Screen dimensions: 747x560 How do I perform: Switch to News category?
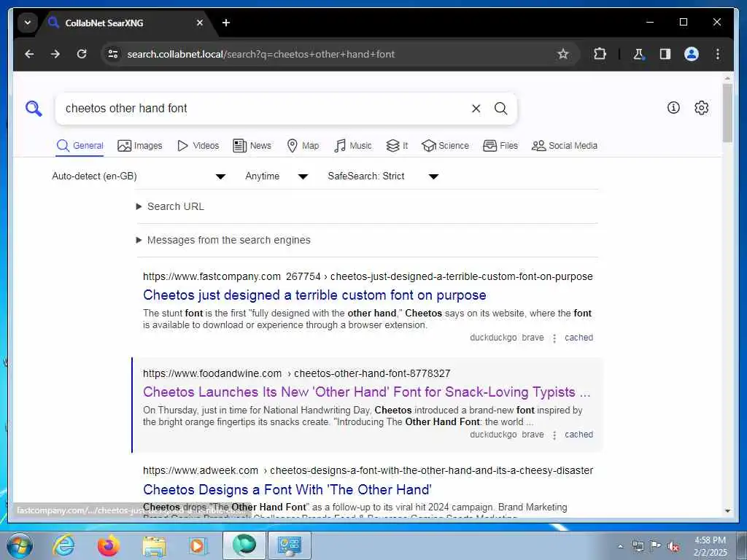(x=252, y=146)
